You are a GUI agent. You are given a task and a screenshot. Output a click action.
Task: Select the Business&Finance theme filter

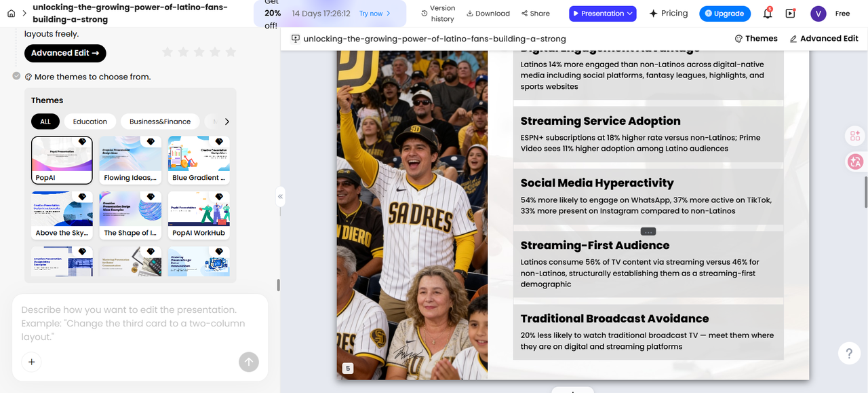160,121
